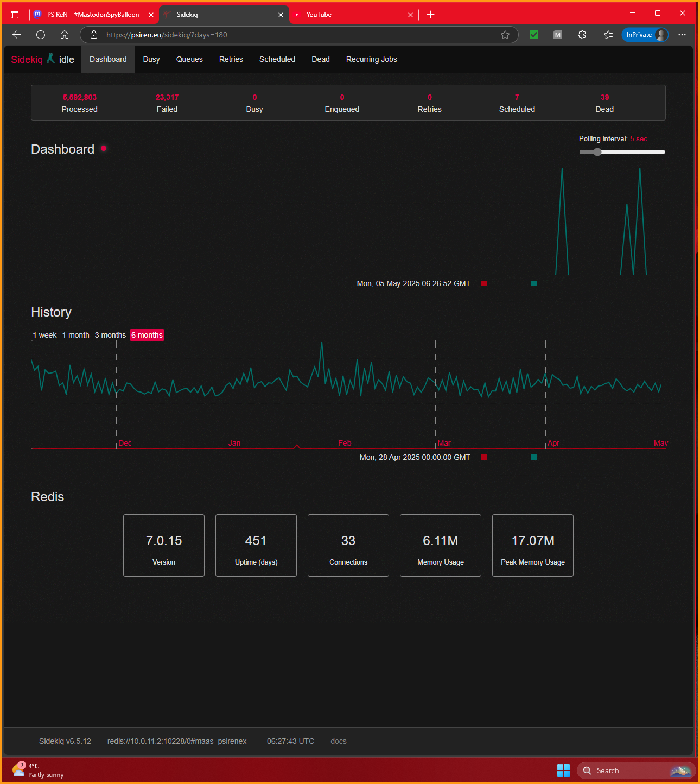700x784 pixels.
Task: Open the Retries nav tab
Action: coord(231,59)
